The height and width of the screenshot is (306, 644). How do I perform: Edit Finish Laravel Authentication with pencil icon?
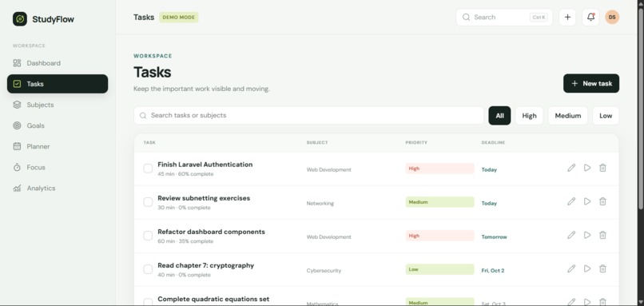571,168
